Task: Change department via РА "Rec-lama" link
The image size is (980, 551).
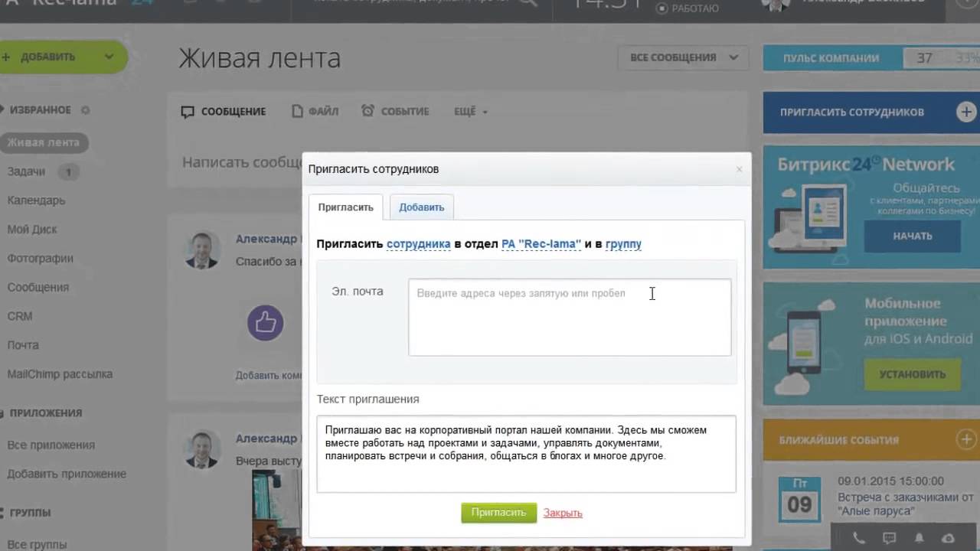Action: pyautogui.click(x=541, y=244)
